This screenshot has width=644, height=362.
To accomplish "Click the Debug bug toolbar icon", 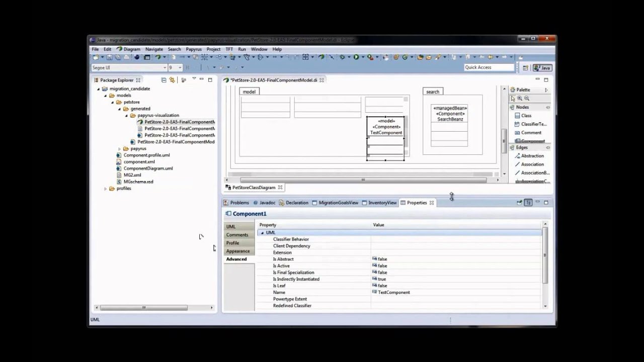I will point(343,57).
